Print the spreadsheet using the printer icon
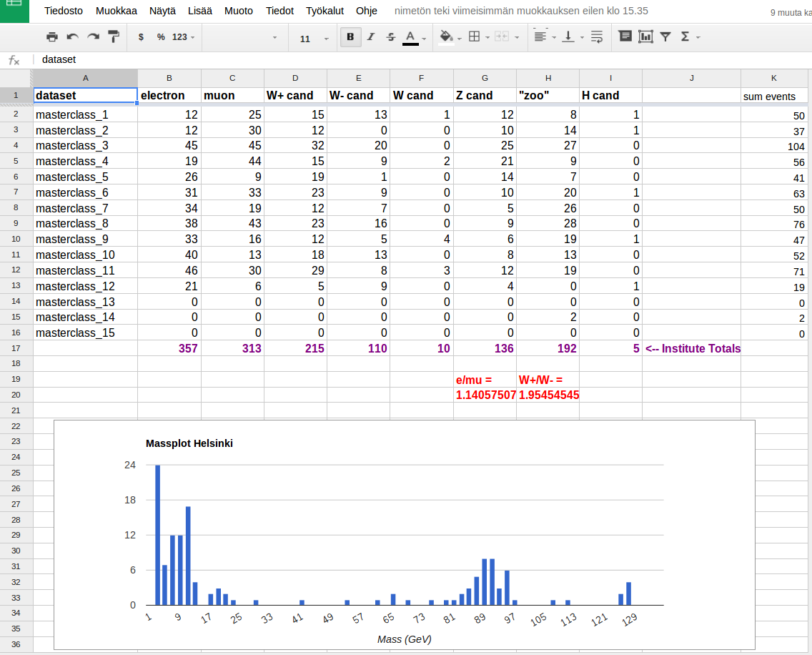 pyautogui.click(x=51, y=36)
